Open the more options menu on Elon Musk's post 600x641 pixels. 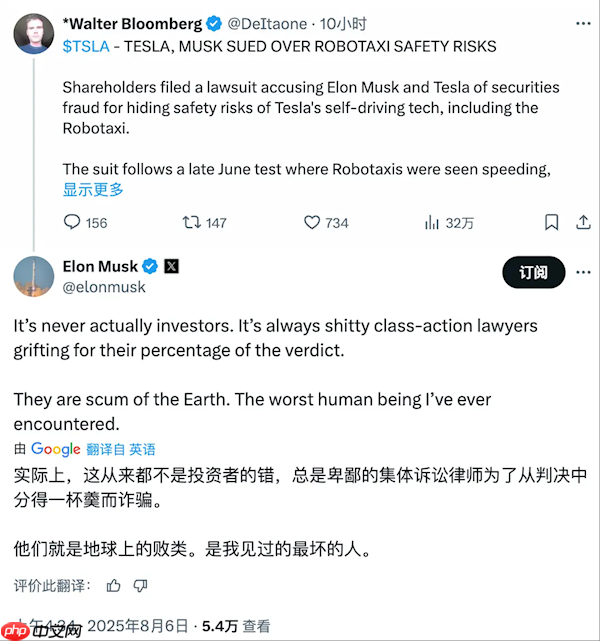(x=582, y=272)
